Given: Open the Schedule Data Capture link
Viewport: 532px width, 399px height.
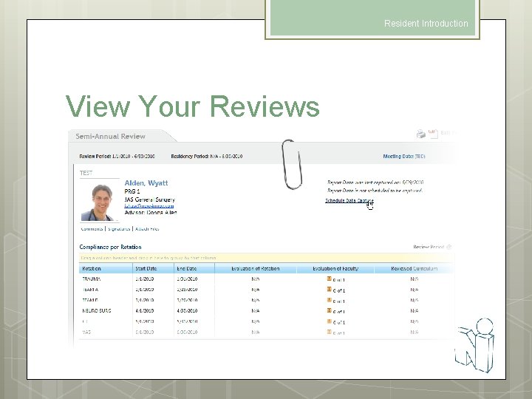Looking at the screenshot, I should (349, 200).
